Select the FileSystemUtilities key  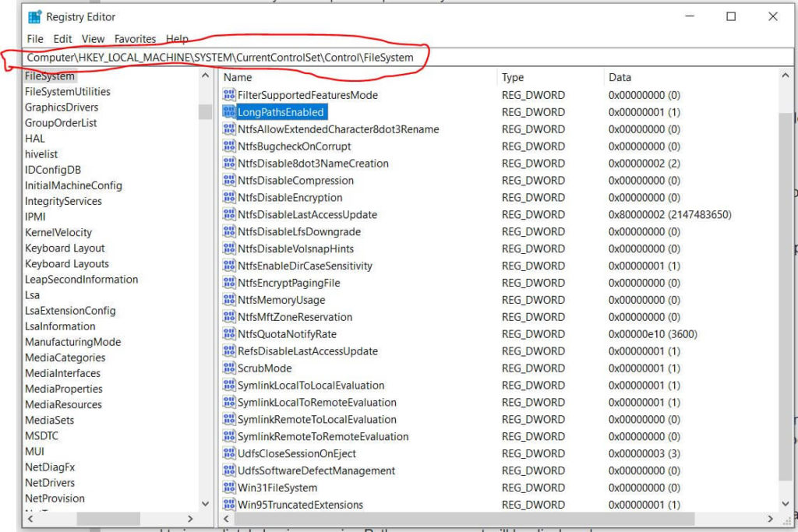pyautogui.click(x=68, y=92)
